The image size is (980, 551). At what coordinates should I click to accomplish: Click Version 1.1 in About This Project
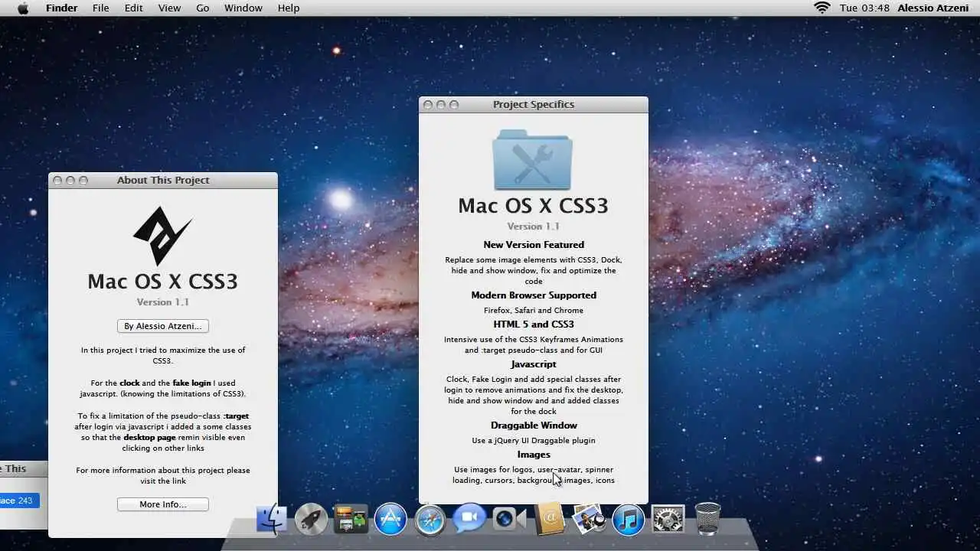(x=163, y=302)
